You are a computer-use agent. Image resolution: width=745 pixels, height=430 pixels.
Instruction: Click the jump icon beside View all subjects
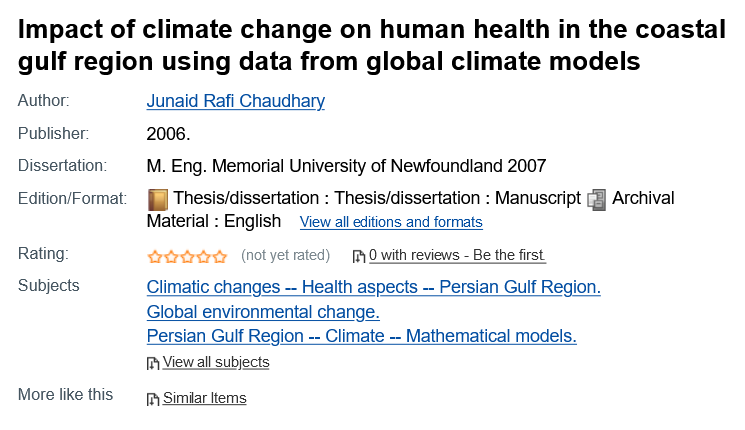pos(153,363)
